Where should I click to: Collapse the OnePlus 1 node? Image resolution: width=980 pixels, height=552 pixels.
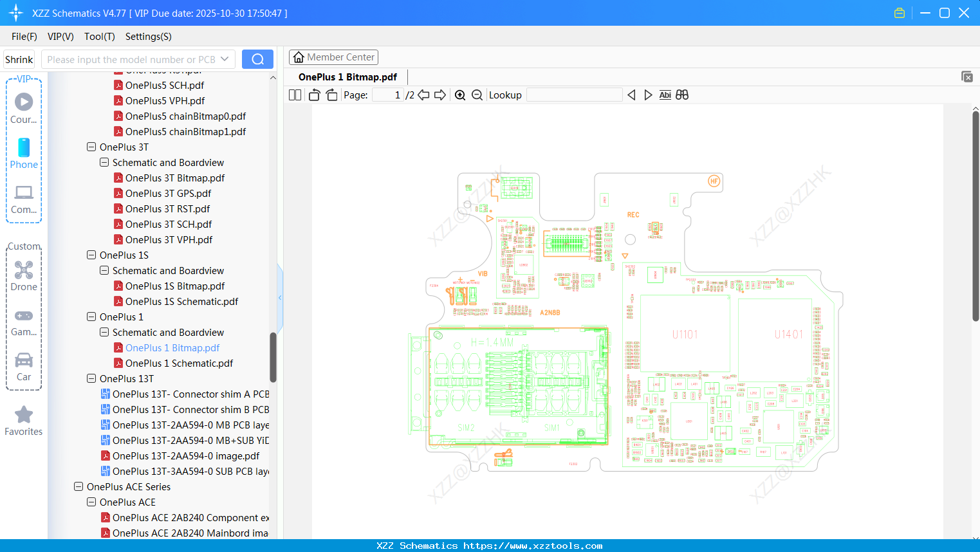(91, 317)
